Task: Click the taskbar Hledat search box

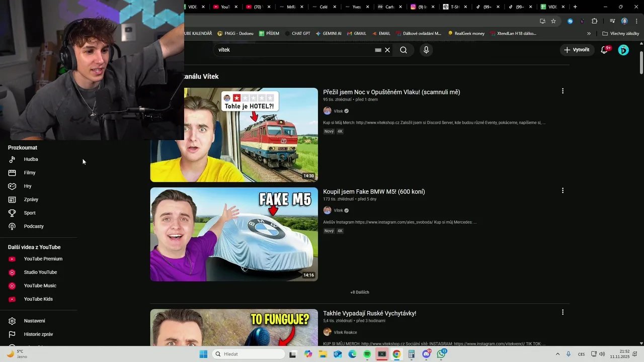Action: (249, 354)
